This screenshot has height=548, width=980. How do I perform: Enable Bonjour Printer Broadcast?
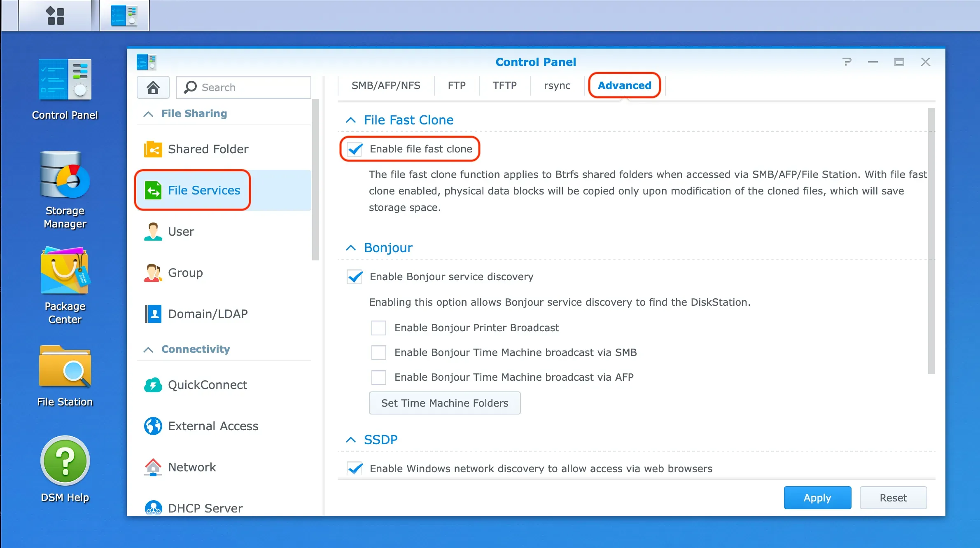(x=378, y=328)
